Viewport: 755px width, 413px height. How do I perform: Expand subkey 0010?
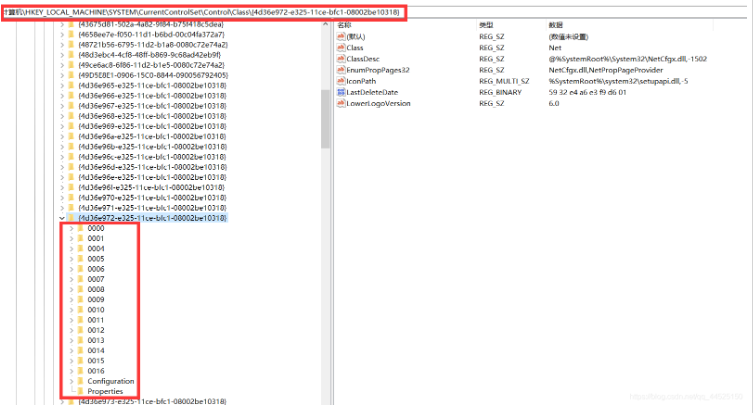click(71, 310)
